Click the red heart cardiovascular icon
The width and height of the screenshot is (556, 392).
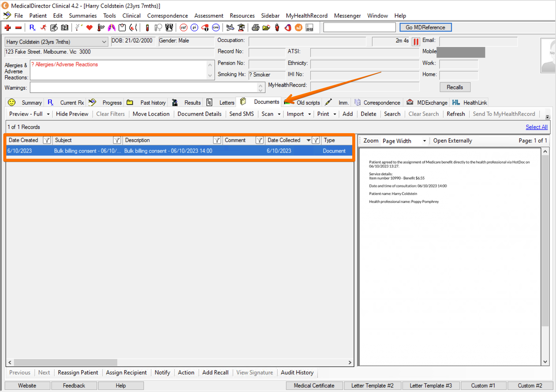(89, 28)
